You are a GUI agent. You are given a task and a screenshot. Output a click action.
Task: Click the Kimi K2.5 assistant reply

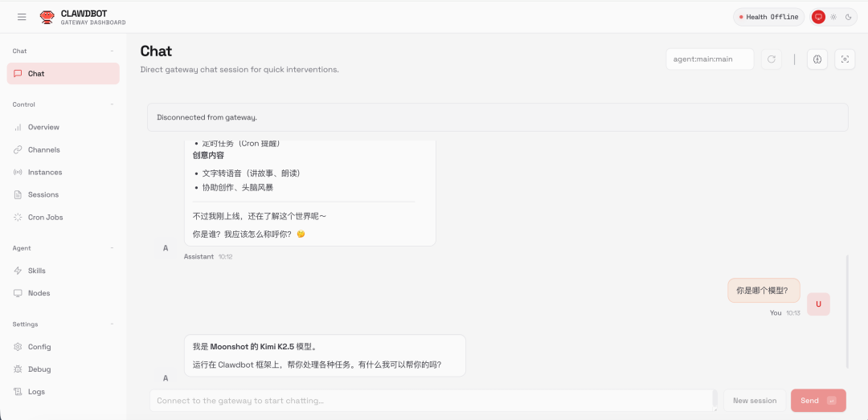pos(325,356)
